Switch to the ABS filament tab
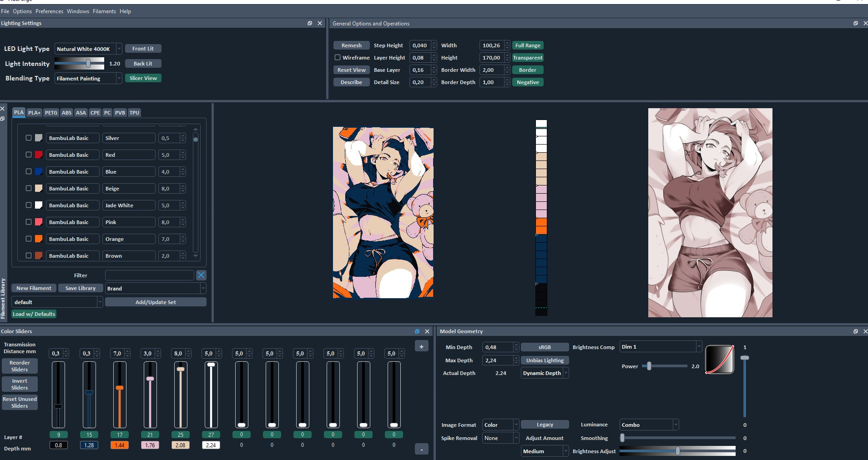868x460 pixels. [x=66, y=112]
